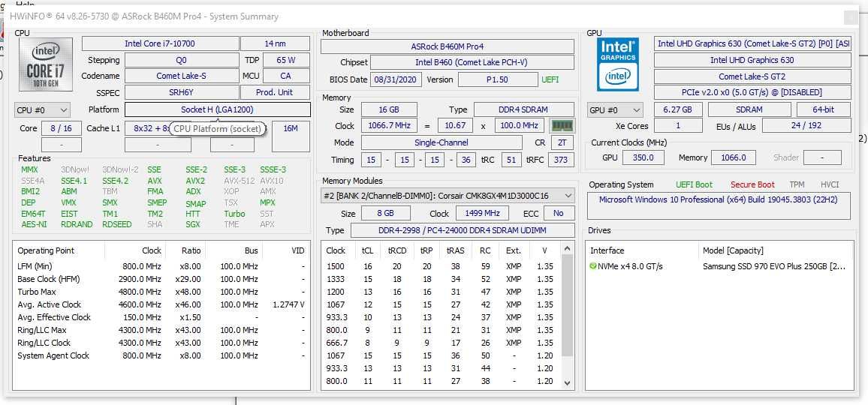Screen dimensions: 868x405
Task: Click the memory size 16 GB field
Action: tap(389, 109)
